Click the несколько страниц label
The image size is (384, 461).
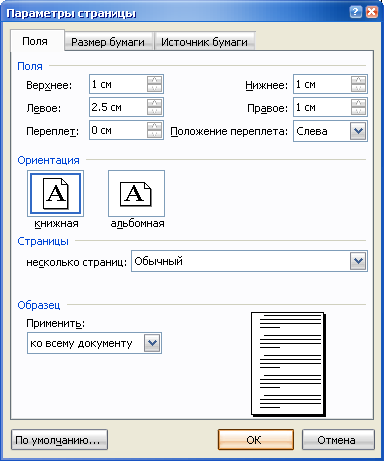[x=76, y=262]
